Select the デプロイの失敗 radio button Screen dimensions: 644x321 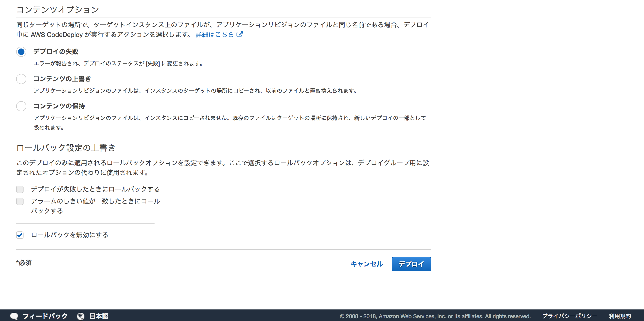[x=21, y=51]
